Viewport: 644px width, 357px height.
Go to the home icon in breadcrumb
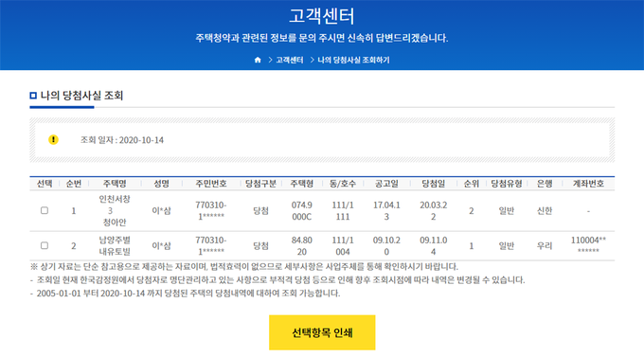258,60
